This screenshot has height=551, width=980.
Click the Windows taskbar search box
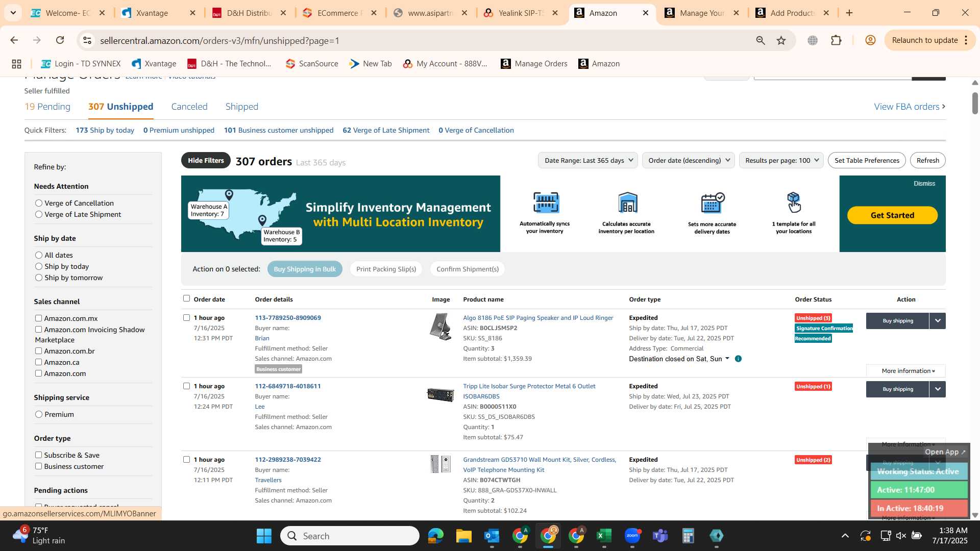click(x=350, y=536)
